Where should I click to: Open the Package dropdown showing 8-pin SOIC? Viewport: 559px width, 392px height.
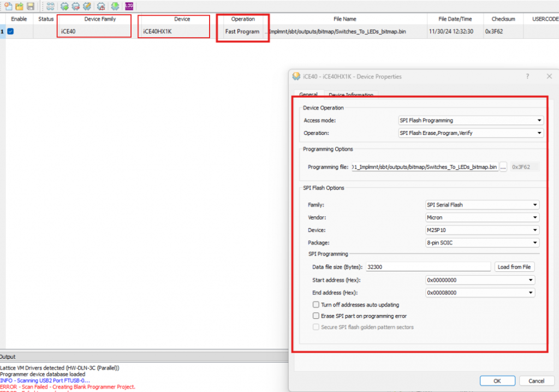(483, 242)
